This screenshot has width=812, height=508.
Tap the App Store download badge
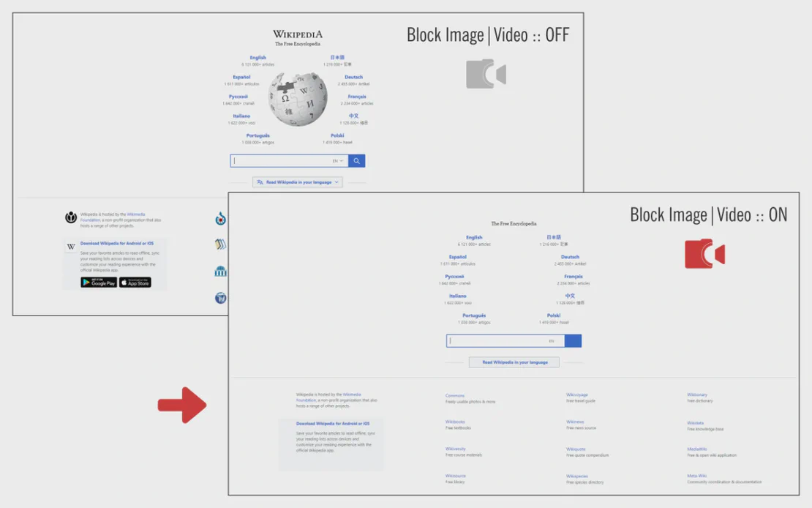135,283
